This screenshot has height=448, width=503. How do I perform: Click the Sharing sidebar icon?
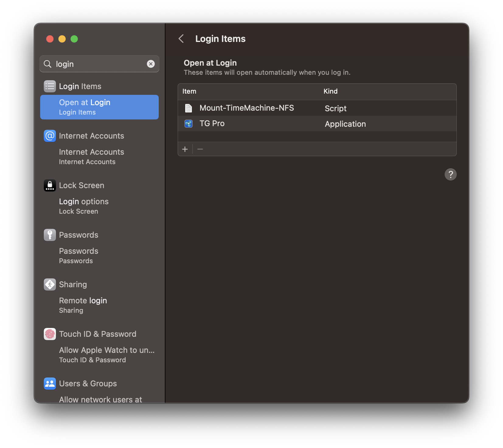50,284
